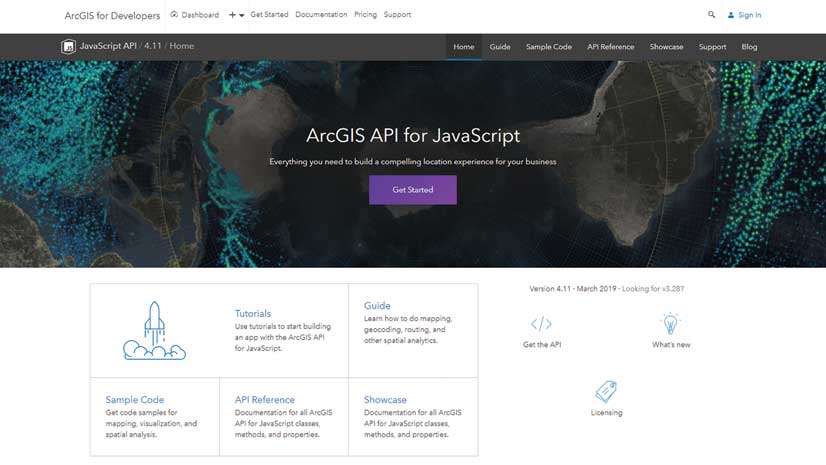Screen dimensions: 826x465
Task: Switch to the API Reference tab
Action: tap(611, 47)
